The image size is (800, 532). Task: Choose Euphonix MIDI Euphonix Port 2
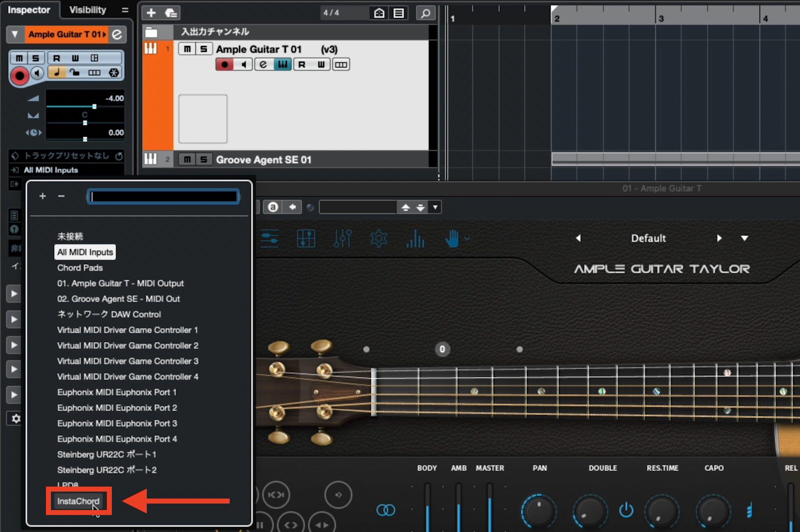117,408
